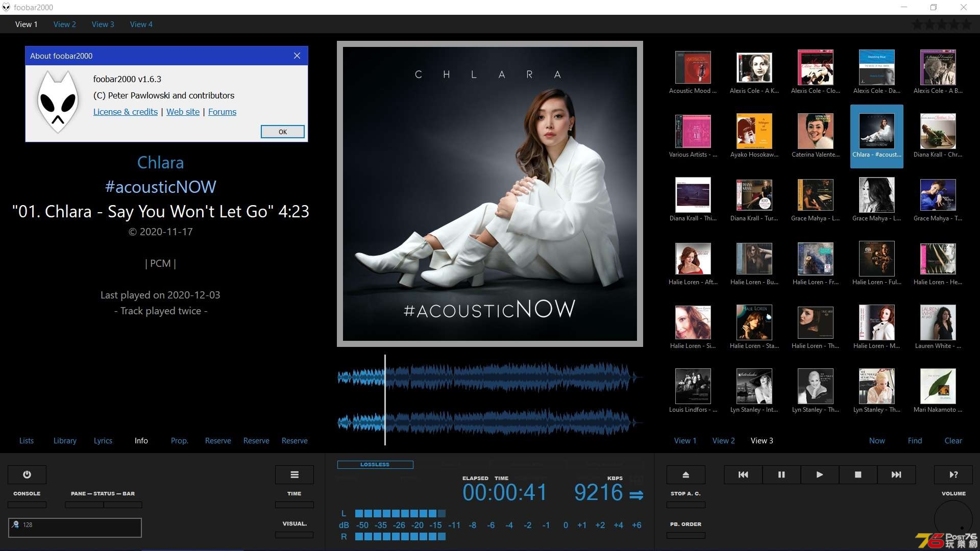The height and width of the screenshot is (551, 980).
Task: Open the Library tab
Action: pos(65,441)
